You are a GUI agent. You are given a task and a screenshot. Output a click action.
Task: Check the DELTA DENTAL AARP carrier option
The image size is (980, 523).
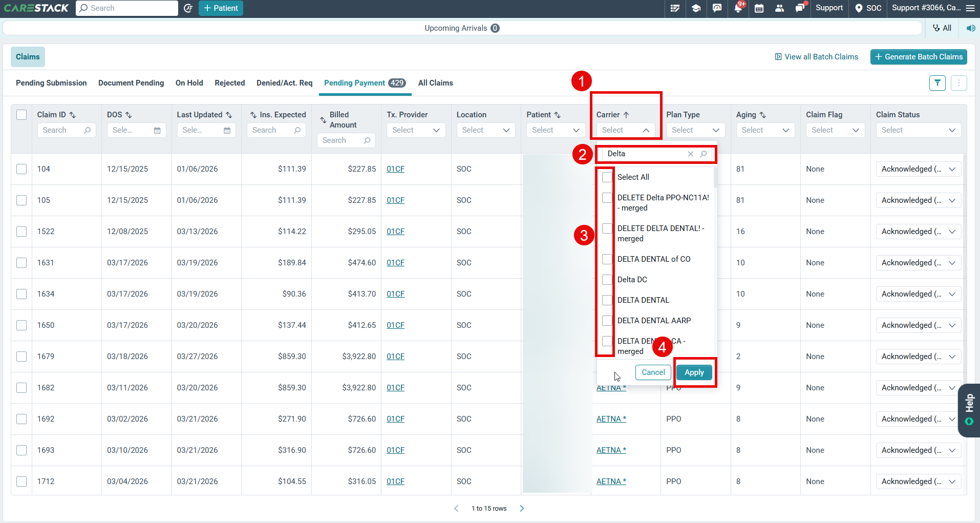point(607,321)
